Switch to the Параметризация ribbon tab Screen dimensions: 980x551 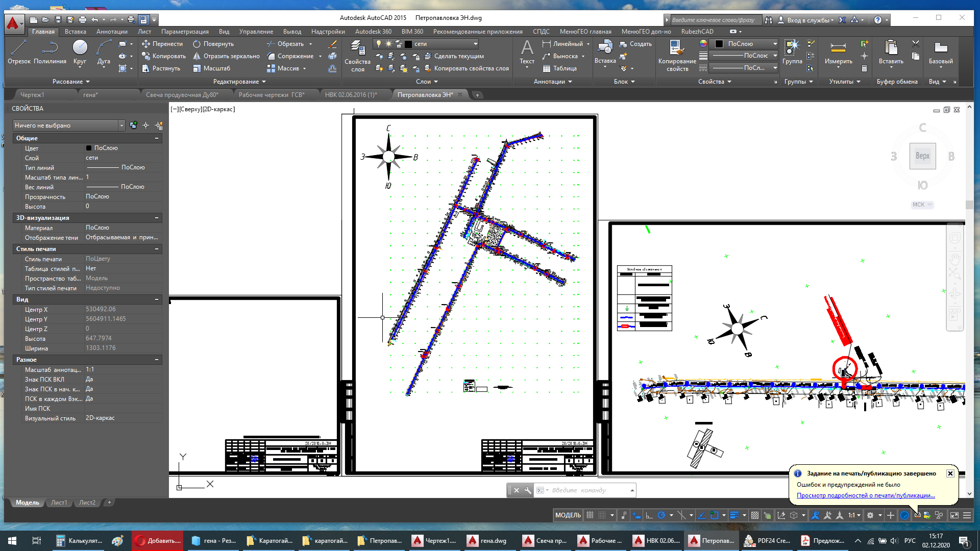[x=185, y=32]
